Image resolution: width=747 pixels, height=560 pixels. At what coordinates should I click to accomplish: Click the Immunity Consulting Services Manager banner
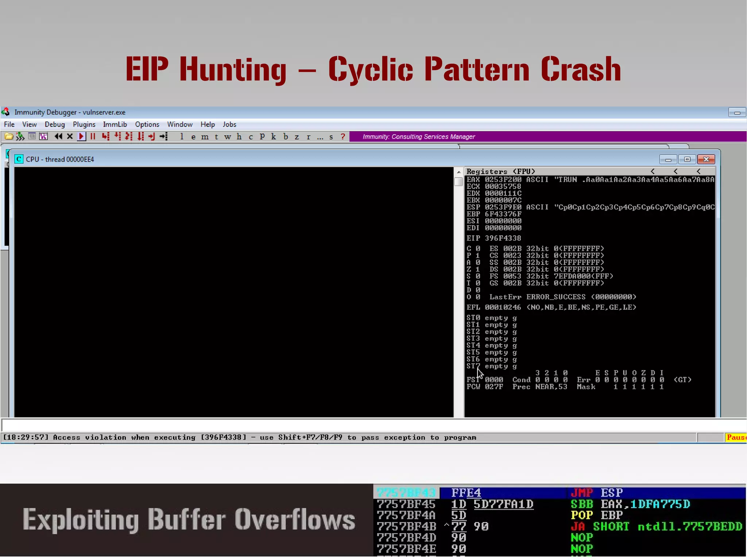click(x=548, y=137)
